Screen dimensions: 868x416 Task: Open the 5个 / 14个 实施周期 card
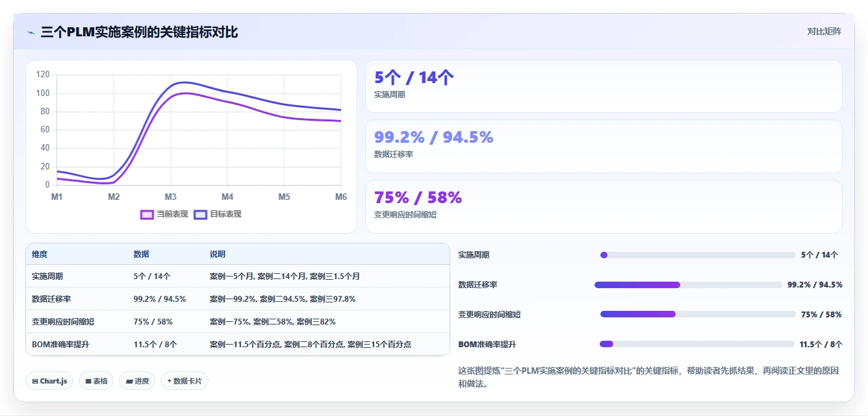(604, 86)
